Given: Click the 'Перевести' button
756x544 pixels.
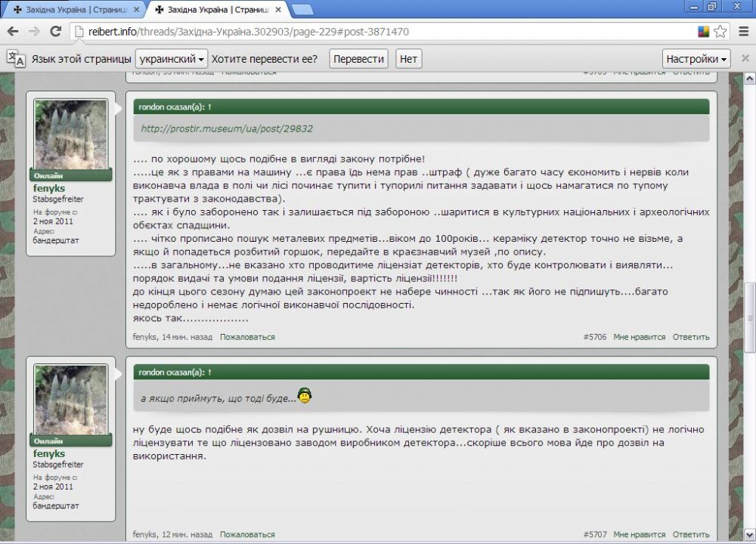Looking at the screenshot, I should point(358,59).
